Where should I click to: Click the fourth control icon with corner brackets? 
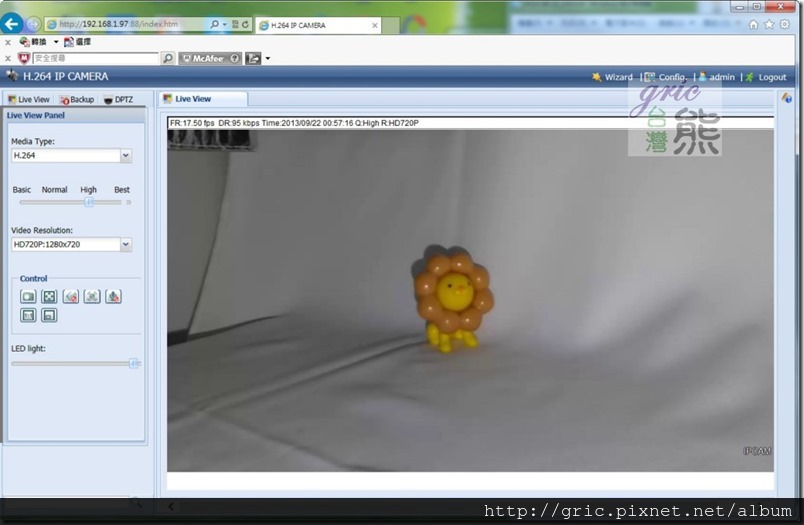(x=92, y=296)
